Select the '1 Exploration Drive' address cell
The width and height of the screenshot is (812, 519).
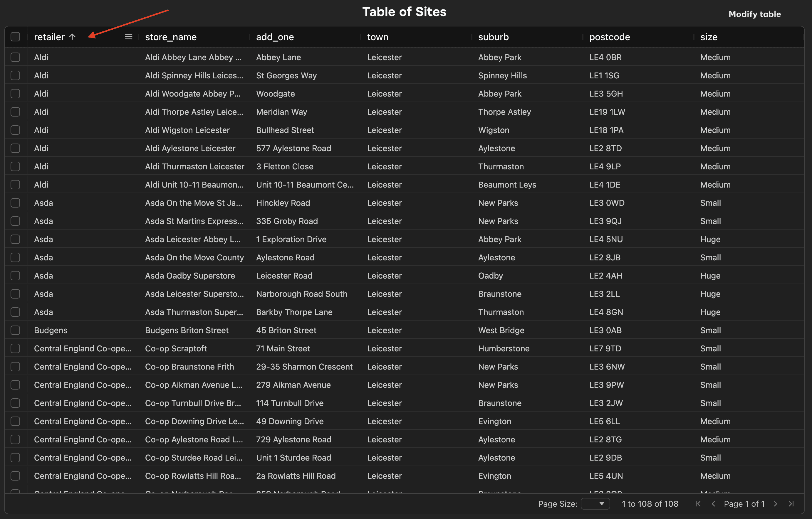(x=291, y=239)
